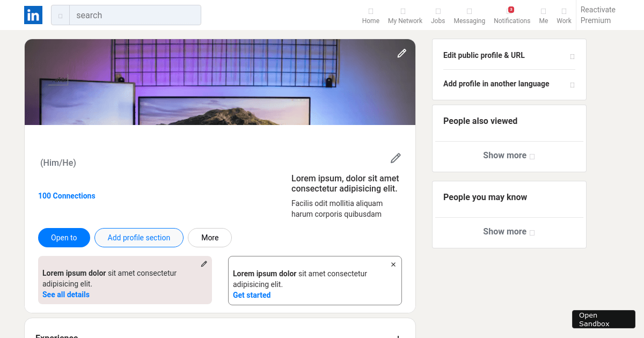Edit the profile intro with the pencil icon

pos(396,158)
